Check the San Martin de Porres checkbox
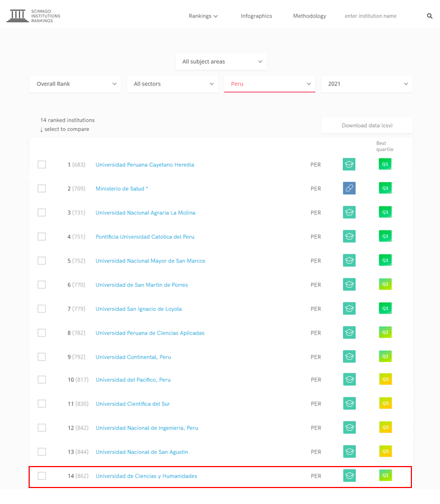 tap(41, 285)
